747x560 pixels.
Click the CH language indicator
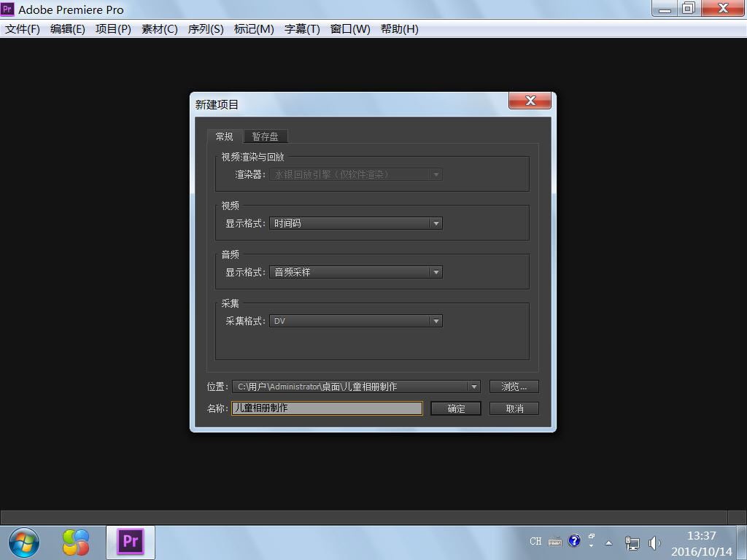(535, 542)
